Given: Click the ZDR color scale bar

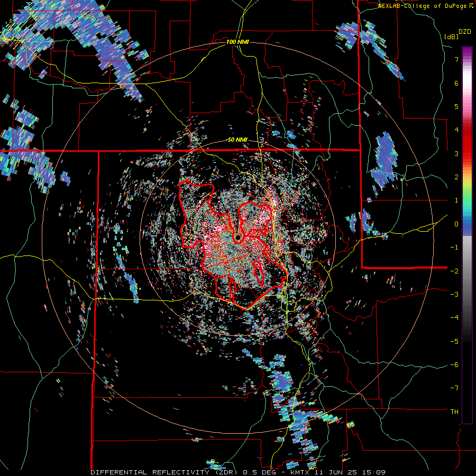Looking at the screenshot, I should (x=467, y=235).
